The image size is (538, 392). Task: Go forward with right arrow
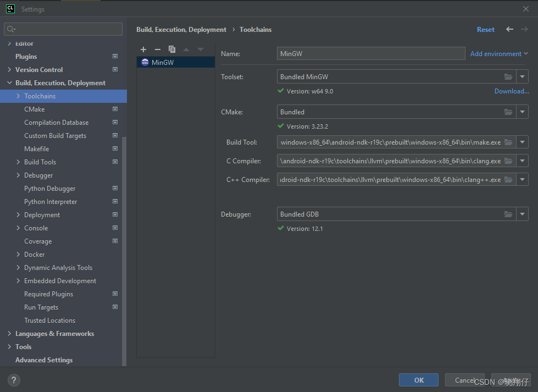[x=524, y=30]
